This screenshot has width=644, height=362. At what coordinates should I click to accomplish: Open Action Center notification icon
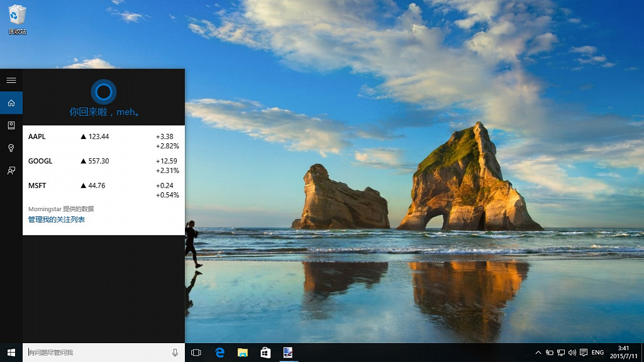tap(584, 353)
